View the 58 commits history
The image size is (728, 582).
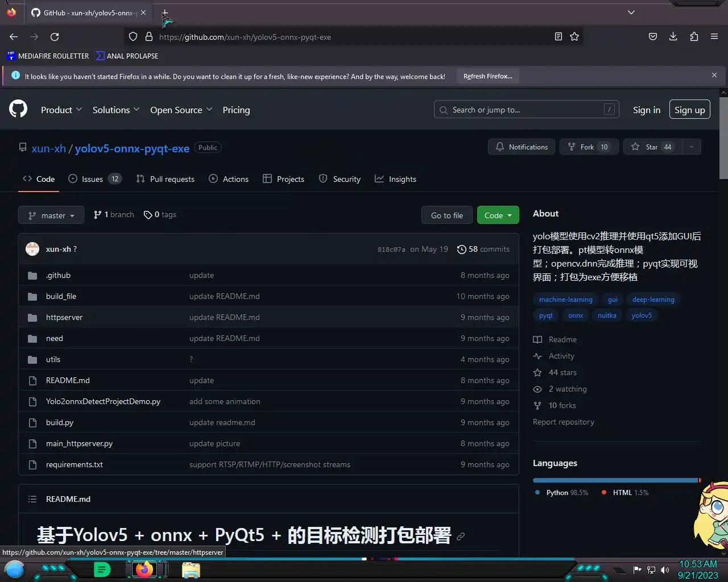pos(483,249)
